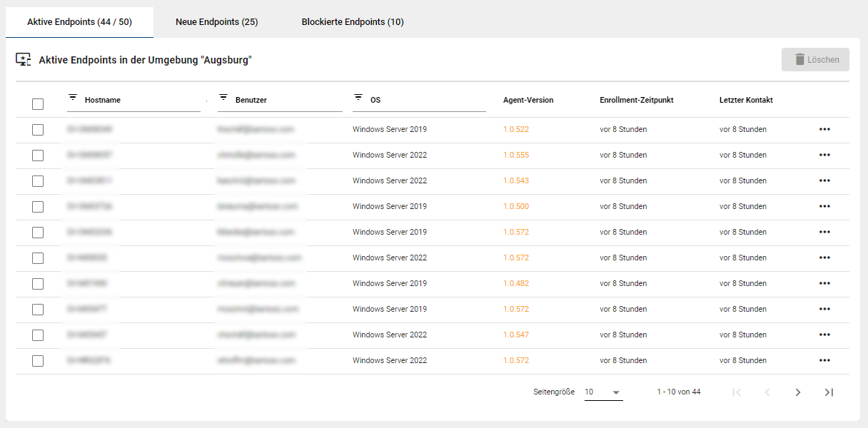The height and width of the screenshot is (428, 868).
Task: Click the filter icon next to Hostname
Action: coord(72,97)
